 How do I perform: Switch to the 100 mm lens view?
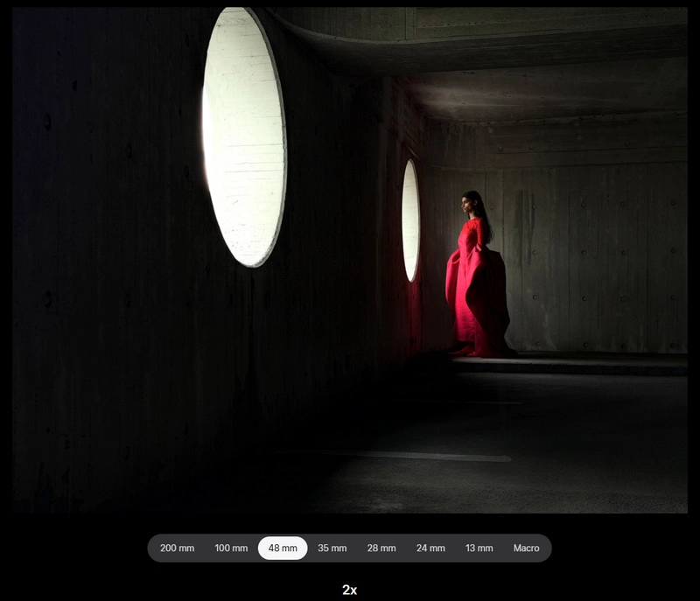coord(231,549)
